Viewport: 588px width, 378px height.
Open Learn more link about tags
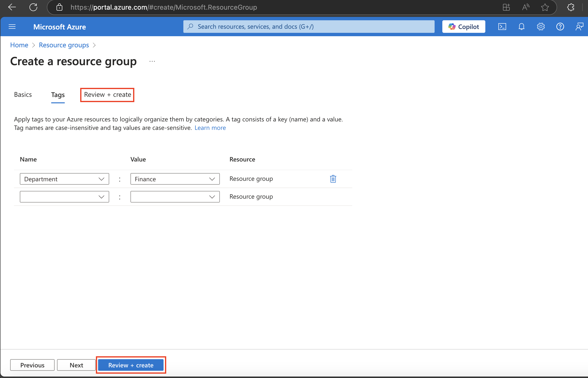pos(210,128)
